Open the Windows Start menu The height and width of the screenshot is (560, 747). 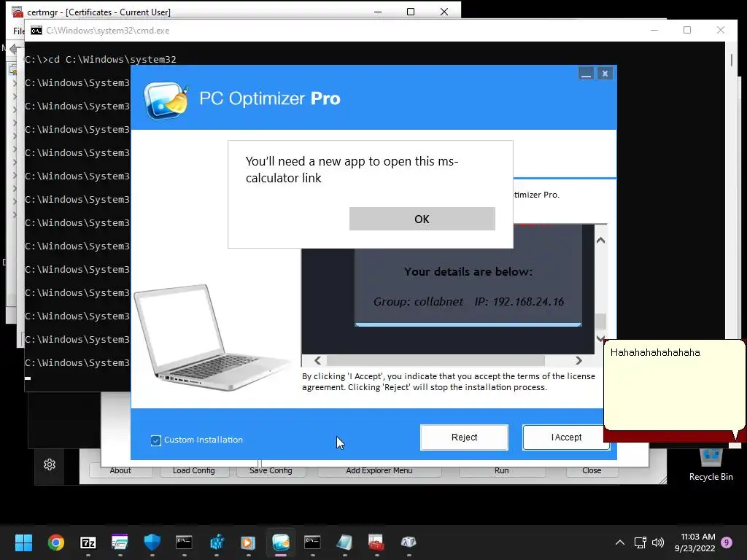tap(24, 542)
